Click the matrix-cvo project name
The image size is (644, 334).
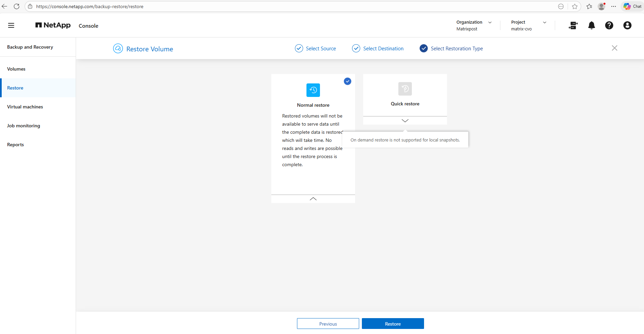click(521, 29)
